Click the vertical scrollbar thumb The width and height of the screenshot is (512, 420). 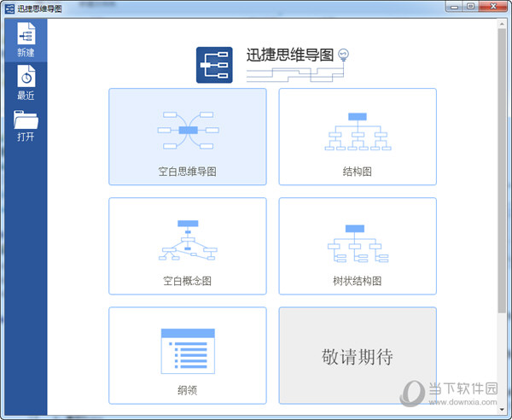502,171
